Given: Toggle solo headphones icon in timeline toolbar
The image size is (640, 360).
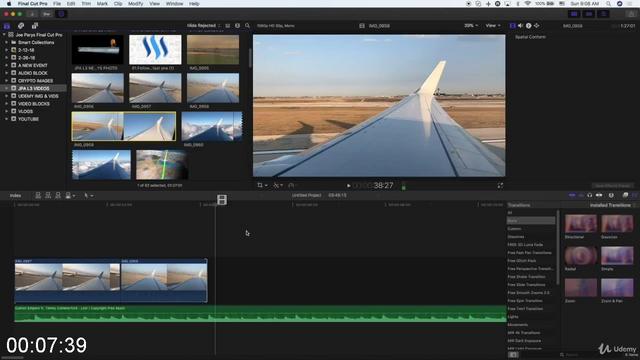Looking at the screenshot, I should [x=589, y=196].
